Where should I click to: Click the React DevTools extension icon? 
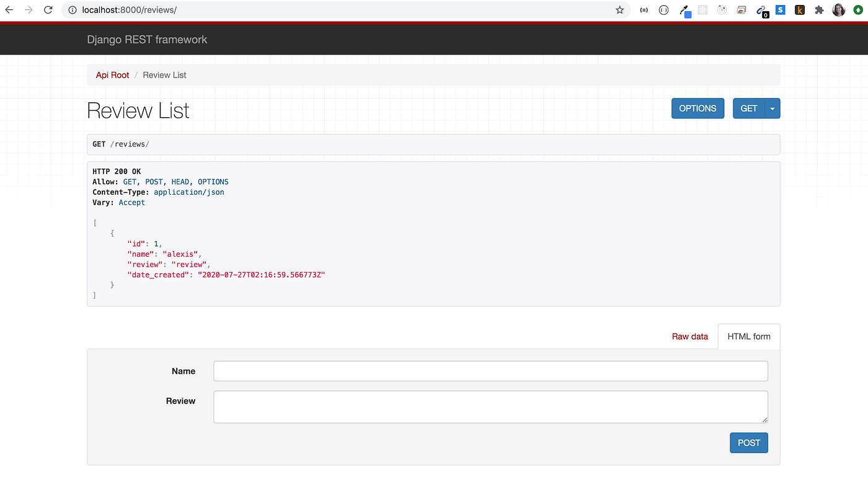coord(702,9)
